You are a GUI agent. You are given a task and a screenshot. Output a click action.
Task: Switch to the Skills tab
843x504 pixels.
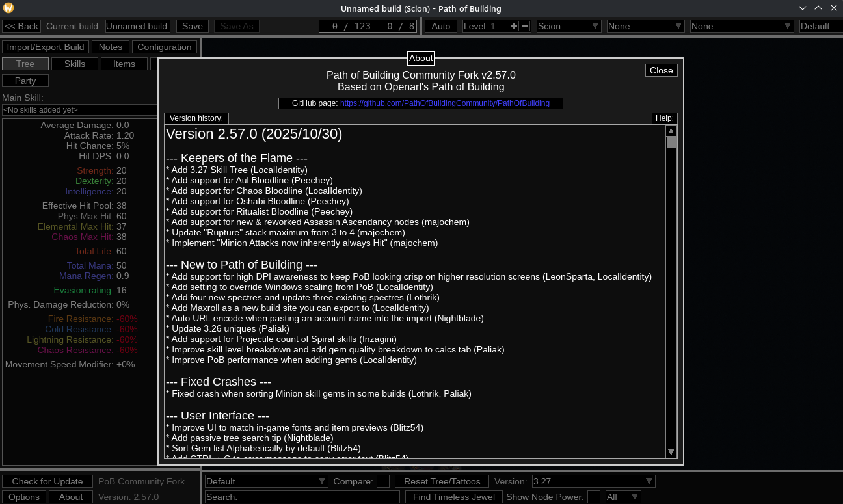coord(75,64)
